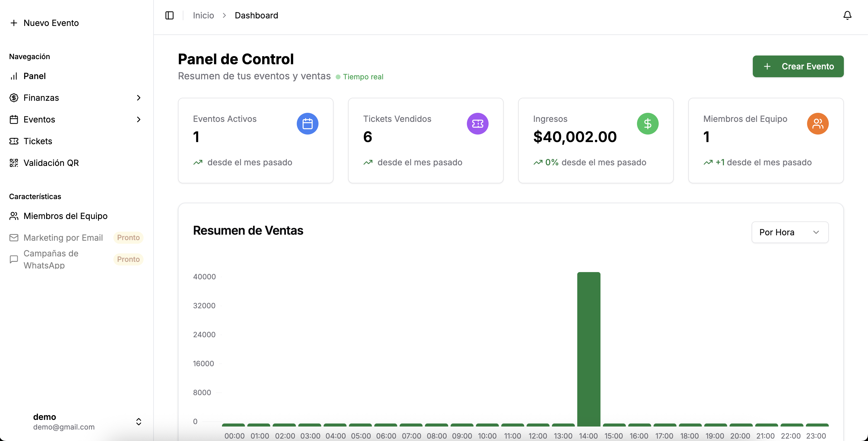Go to Inicio breadcrumb link
This screenshot has width=868, height=441.
[203, 15]
